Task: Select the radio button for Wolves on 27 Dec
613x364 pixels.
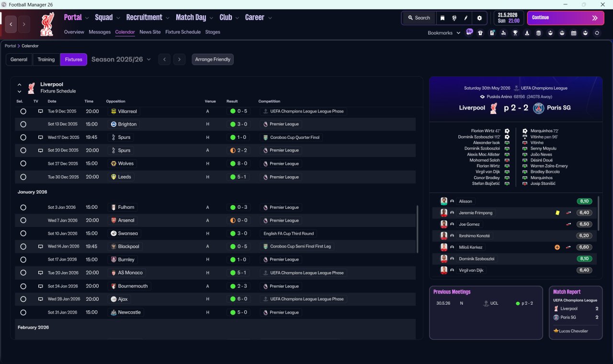Action: (x=23, y=163)
